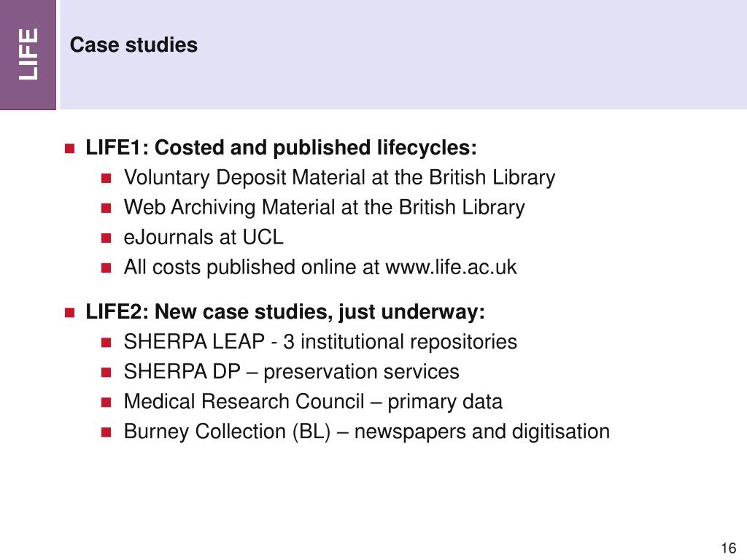The width and height of the screenshot is (747, 560).
Task: Click 'Burney Collection (BL)' bullet text
Action: tap(227, 432)
